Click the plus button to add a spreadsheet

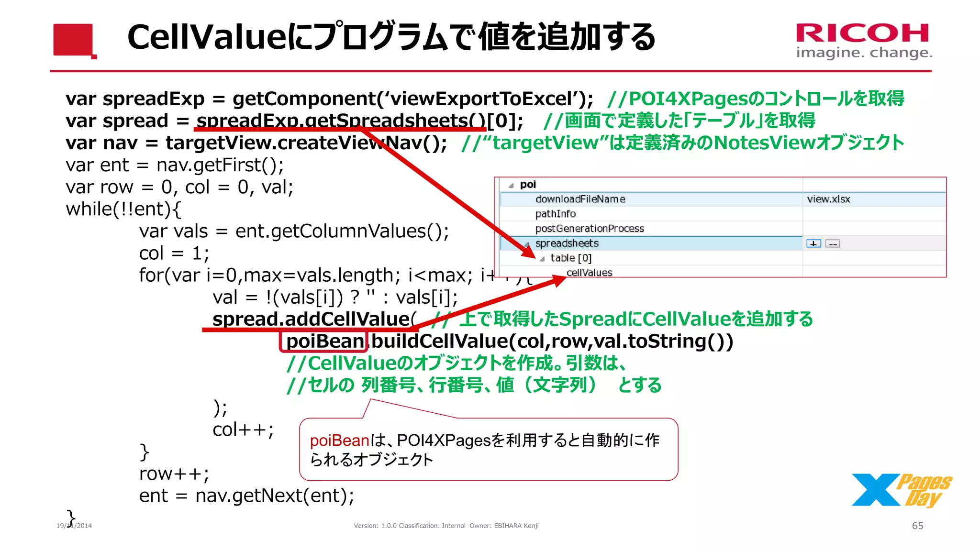pos(813,244)
